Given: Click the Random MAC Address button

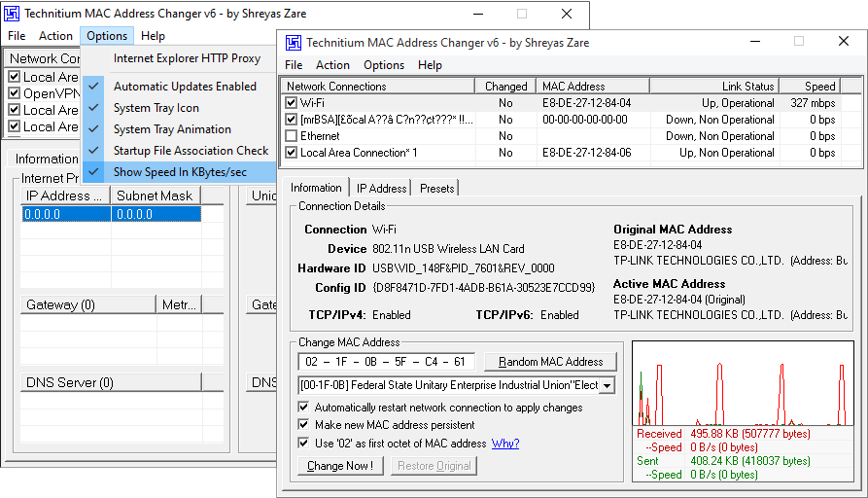Looking at the screenshot, I should point(550,362).
